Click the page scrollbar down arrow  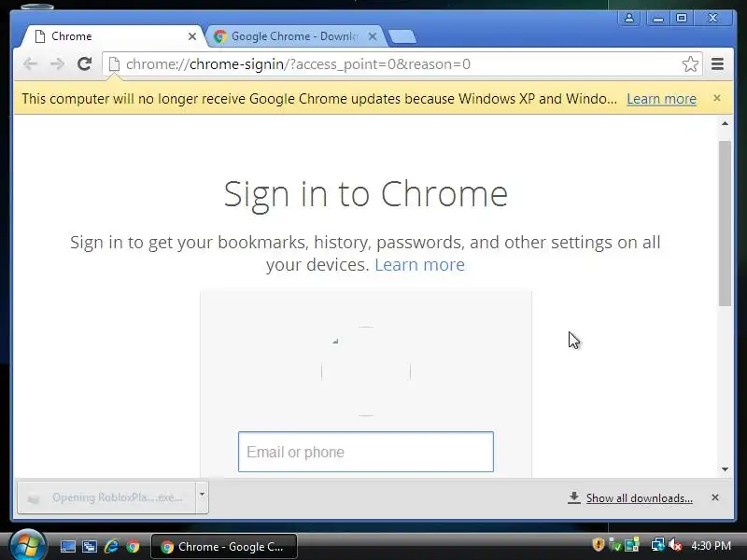click(x=725, y=469)
